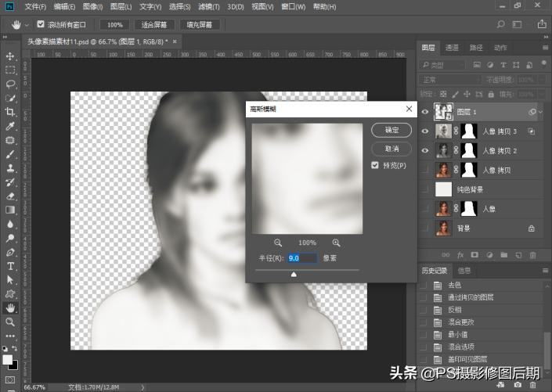Select the Hand tool in toolbar

[10, 308]
